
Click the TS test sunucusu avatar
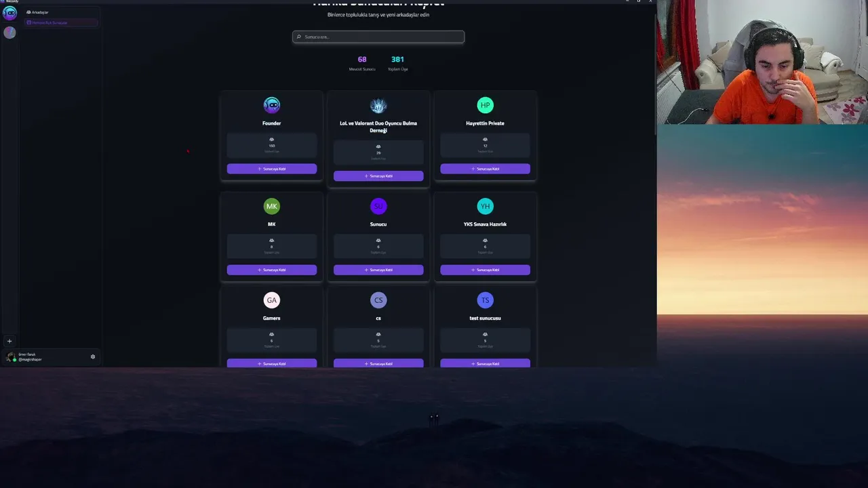coord(485,300)
